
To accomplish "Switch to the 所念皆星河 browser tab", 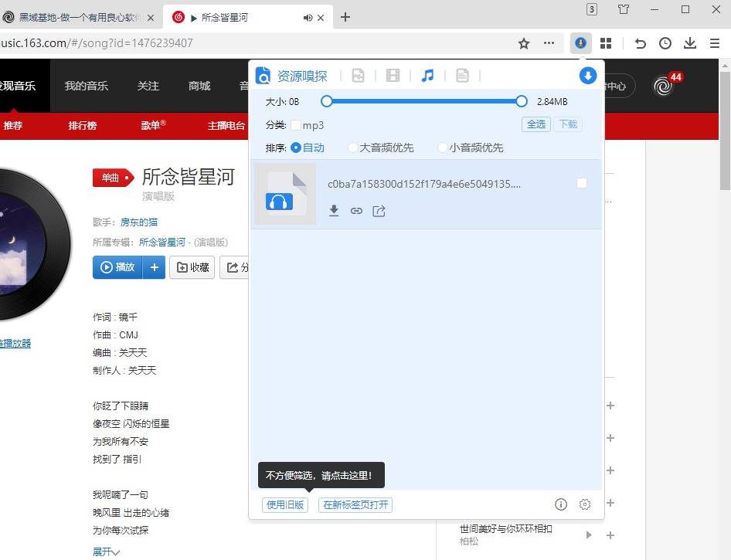I will (247, 18).
